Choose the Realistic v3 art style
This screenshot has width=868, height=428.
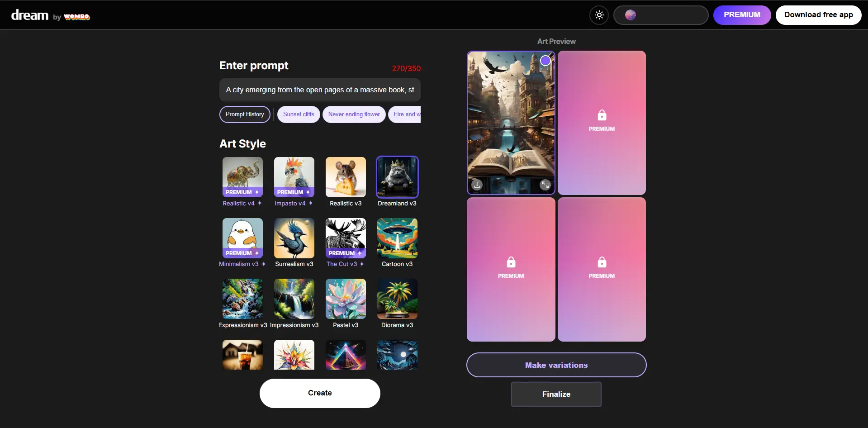tap(346, 177)
